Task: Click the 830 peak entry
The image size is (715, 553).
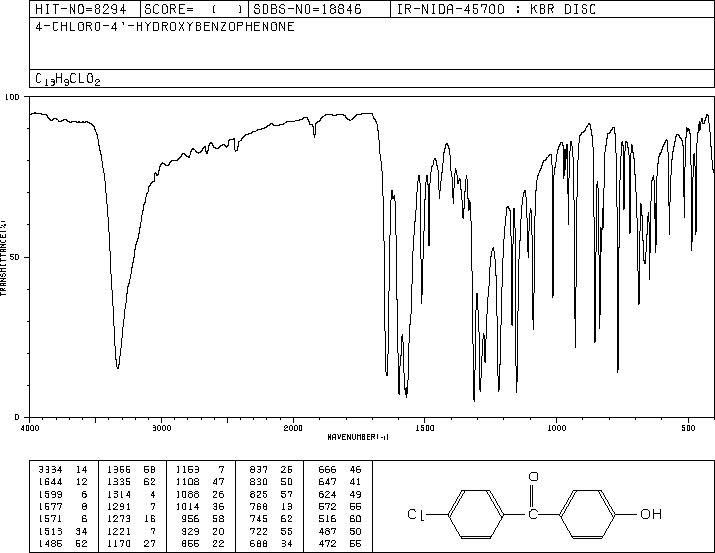Action: coord(271,482)
